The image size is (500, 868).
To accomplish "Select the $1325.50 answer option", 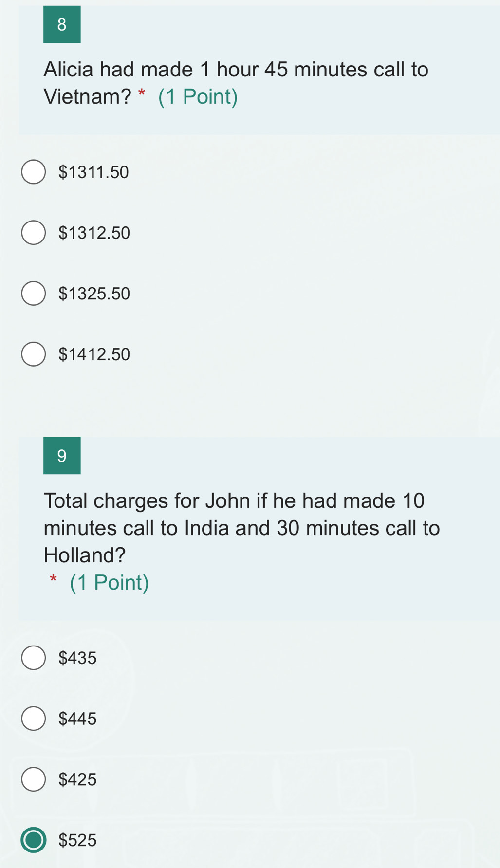I will click(x=33, y=294).
